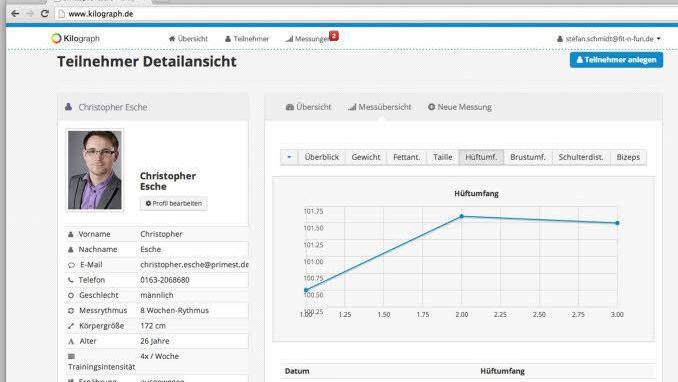Click the Hüftumfang chart title
Viewport: 678px width, 382px height.
point(476,193)
